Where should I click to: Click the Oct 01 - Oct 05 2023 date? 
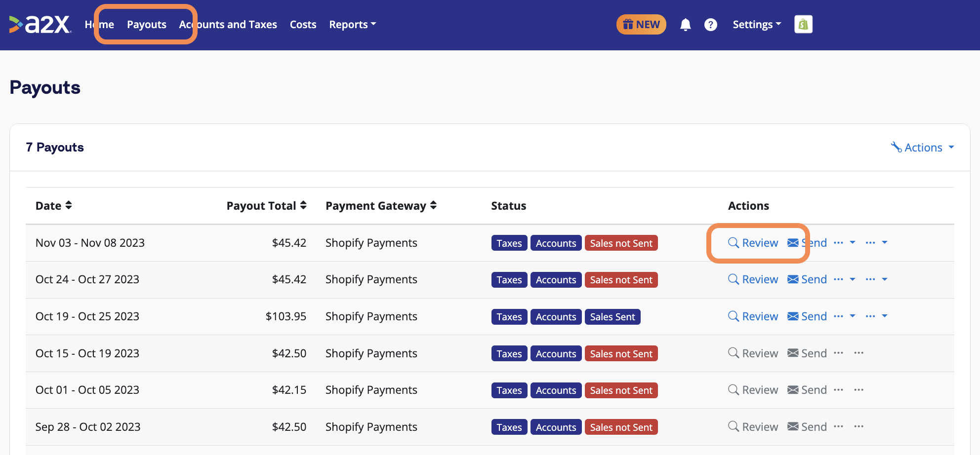(x=87, y=390)
